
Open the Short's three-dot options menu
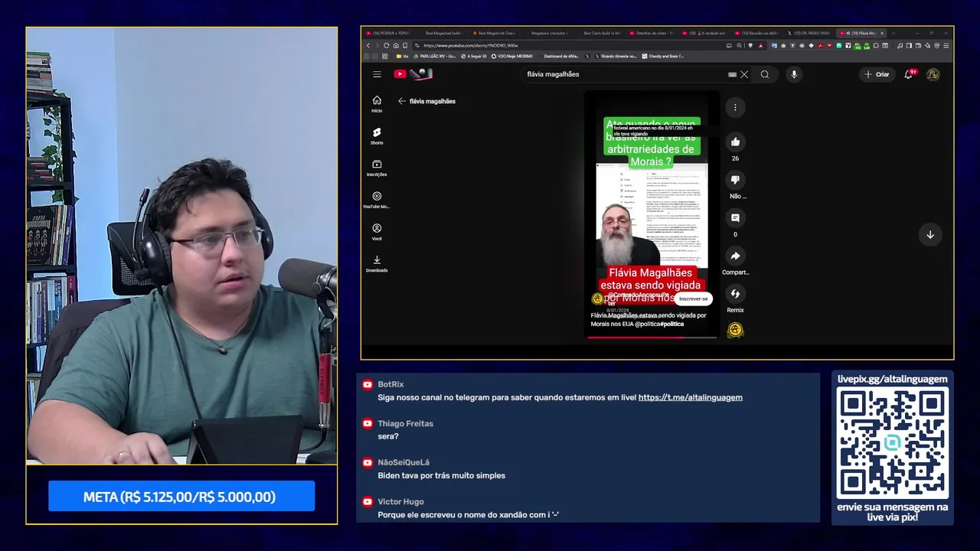[x=735, y=108]
